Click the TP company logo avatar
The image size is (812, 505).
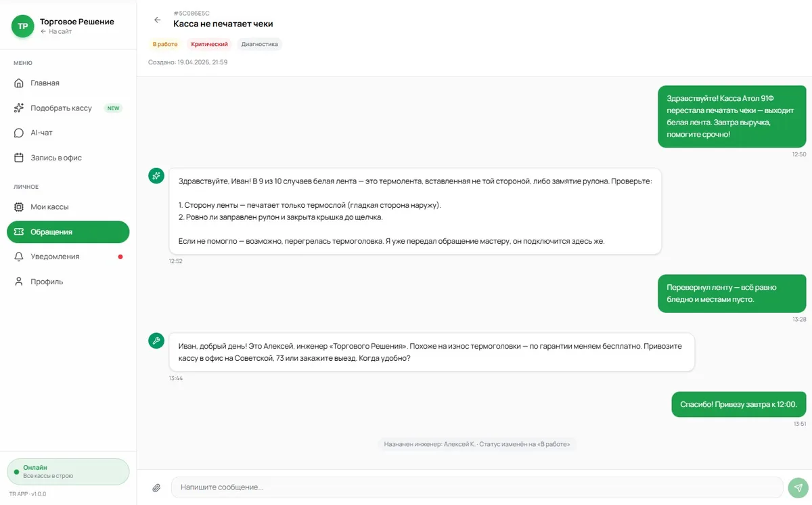(x=22, y=26)
